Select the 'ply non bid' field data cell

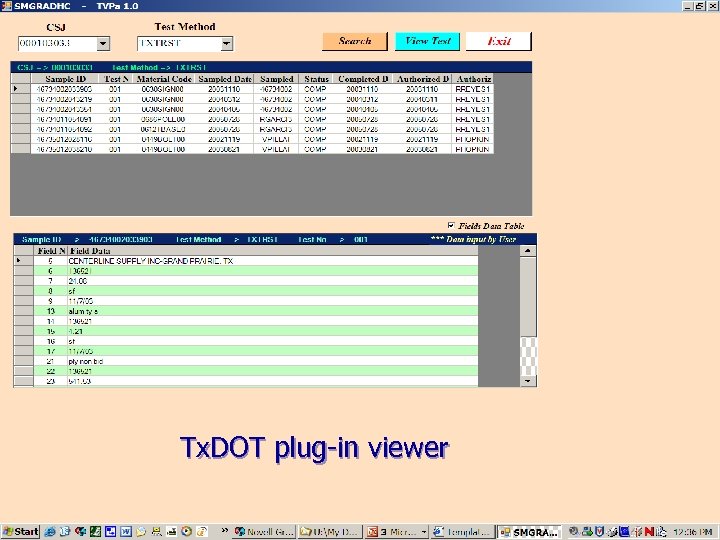pos(273,361)
